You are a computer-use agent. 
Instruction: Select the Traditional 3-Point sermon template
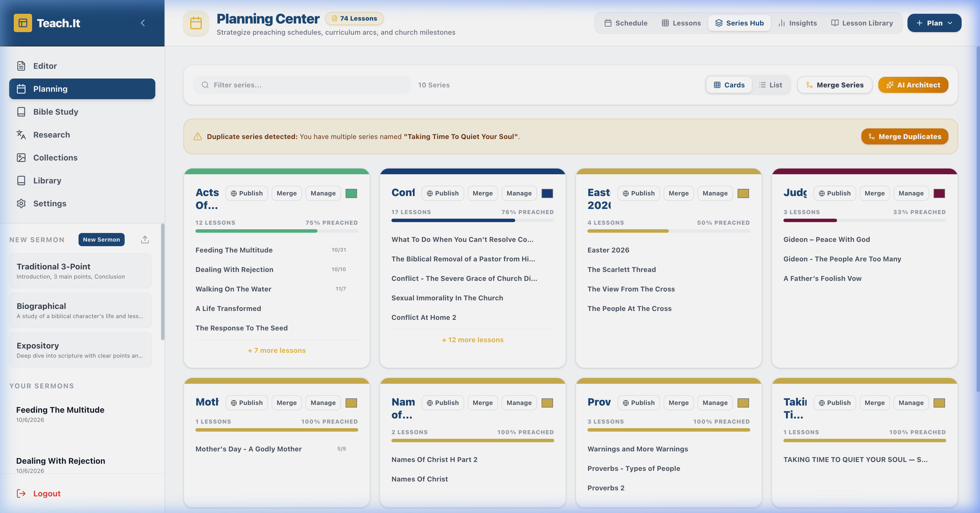(x=80, y=271)
